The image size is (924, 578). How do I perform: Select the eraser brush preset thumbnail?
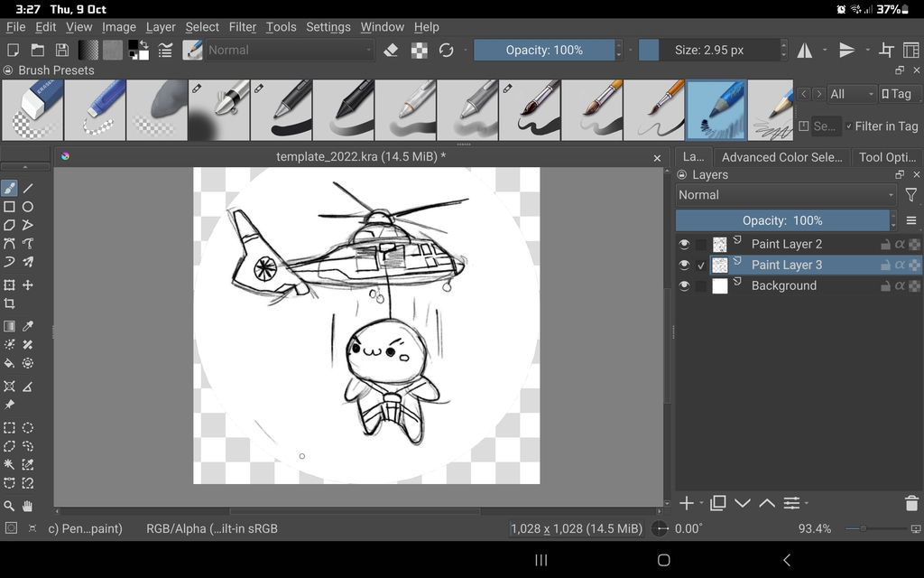pyautogui.click(x=32, y=110)
